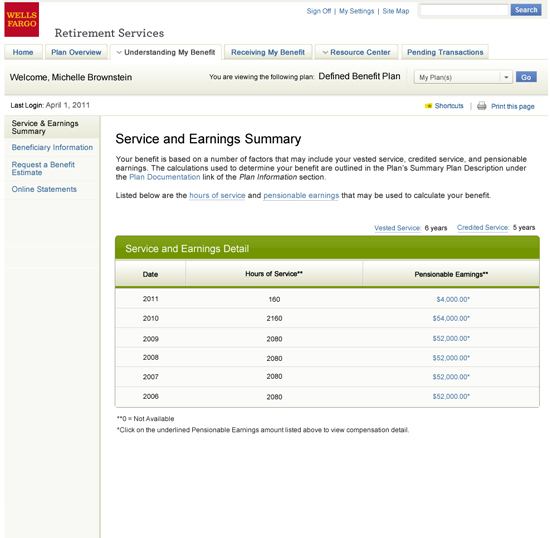550x538 pixels.
Task: Open the Shortcuts link
Action: click(449, 106)
